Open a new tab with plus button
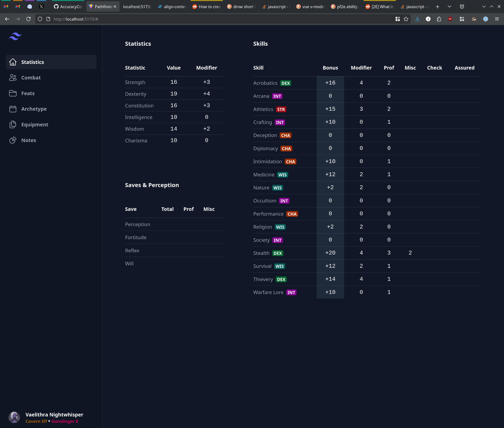504x428 pixels. (x=437, y=7)
